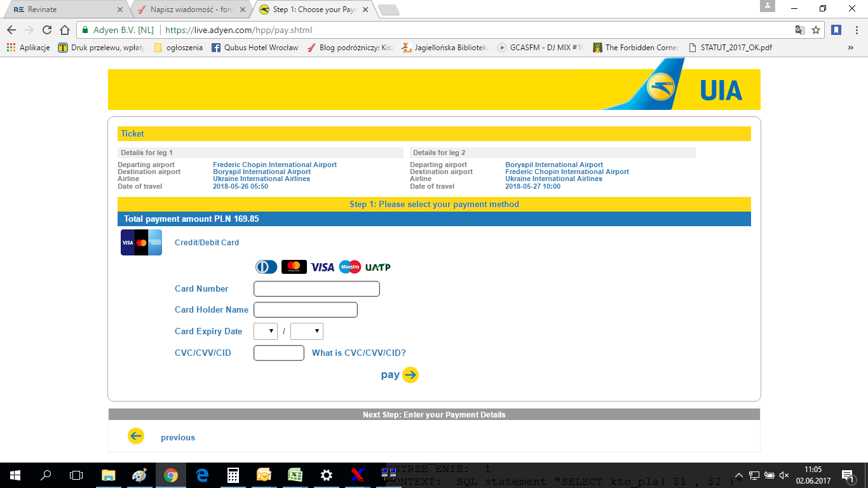Click the Card Holder Name field
Image resolution: width=868 pixels, height=488 pixels.
coord(306,309)
